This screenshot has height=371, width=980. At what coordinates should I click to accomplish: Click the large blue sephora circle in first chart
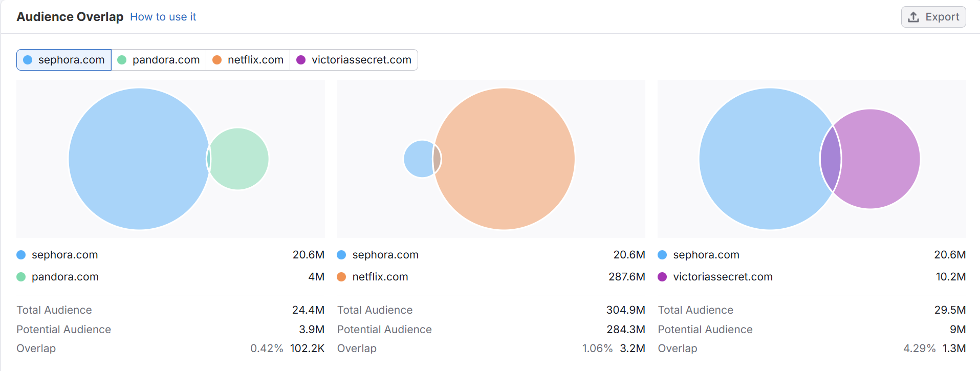click(x=138, y=159)
